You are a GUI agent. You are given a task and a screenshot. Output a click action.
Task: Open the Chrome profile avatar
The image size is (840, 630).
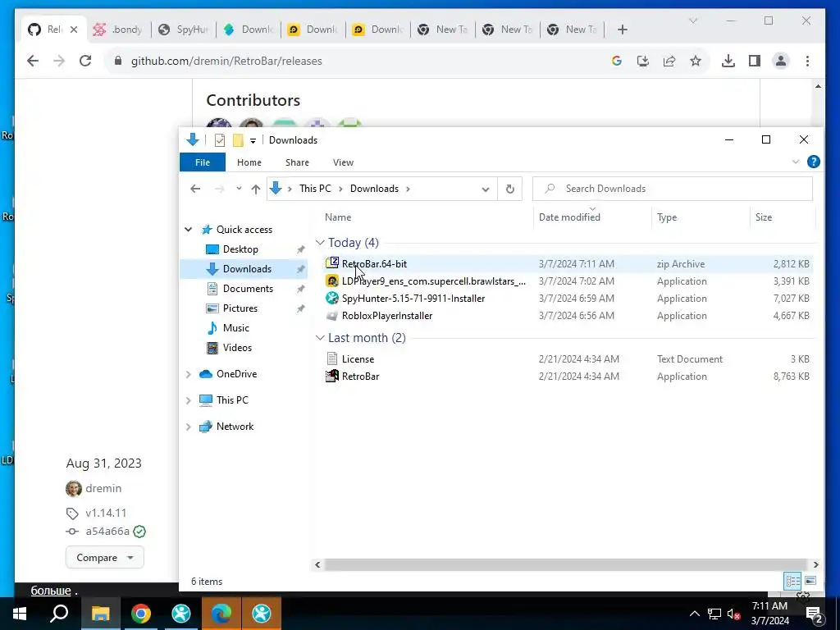(781, 61)
